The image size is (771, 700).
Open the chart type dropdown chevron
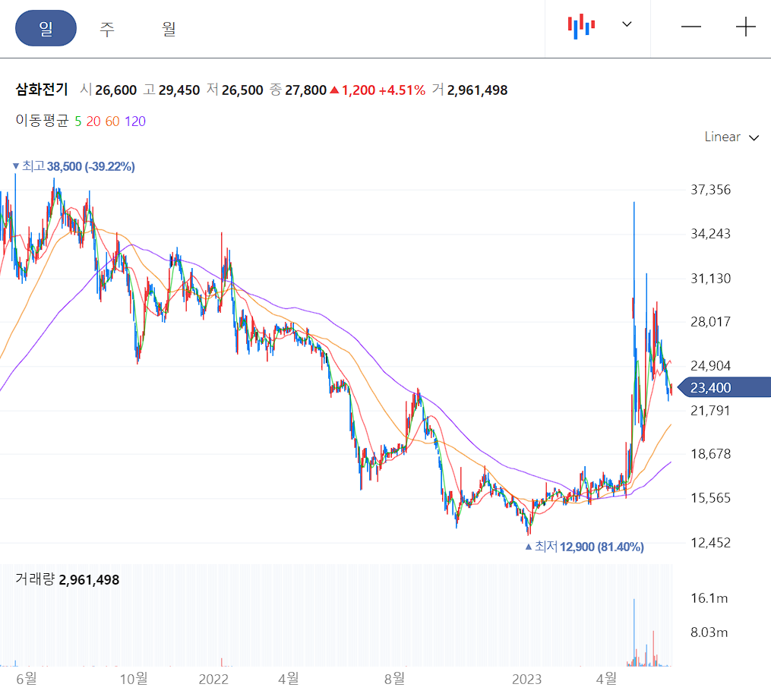[627, 24]
